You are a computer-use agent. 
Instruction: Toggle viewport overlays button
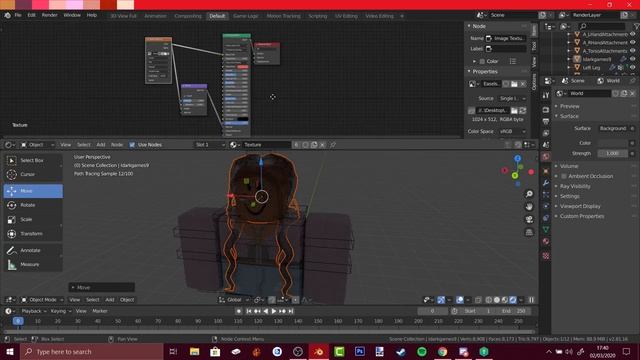[x=460, y=300]
